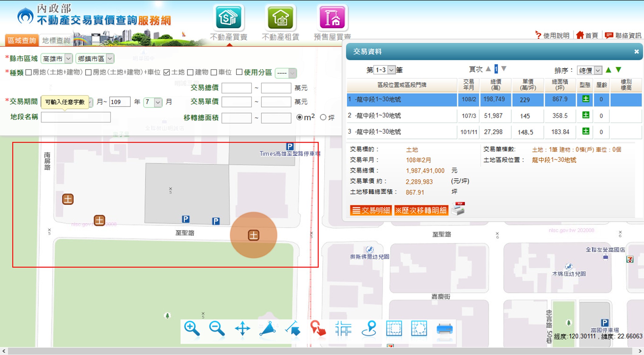Click the blue print map icon
Screen dimensions: 644x355
coord(445,329)
